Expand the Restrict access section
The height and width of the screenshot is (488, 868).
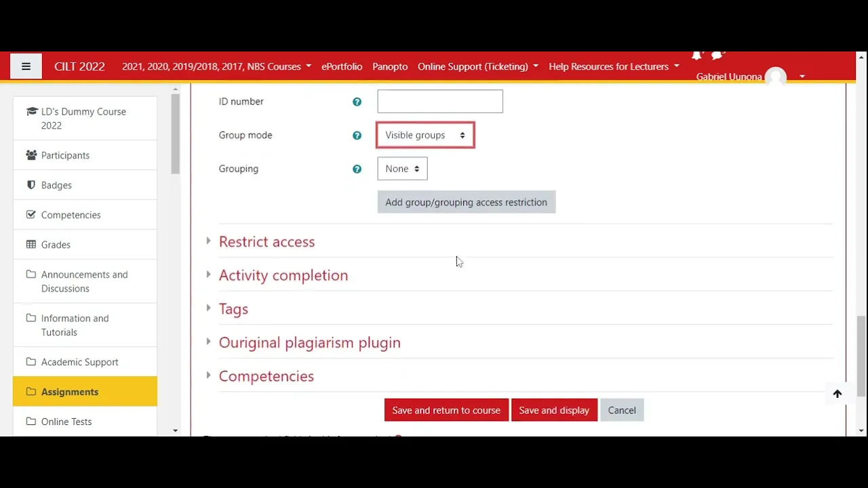(x=267, y=242)
